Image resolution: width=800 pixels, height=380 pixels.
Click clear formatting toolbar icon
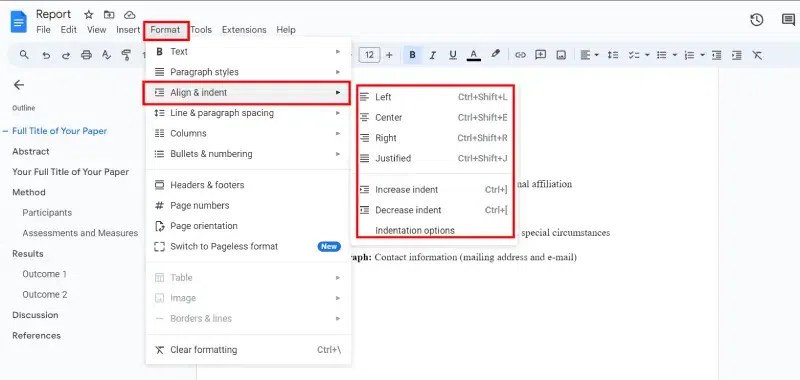(x=757, y=55)
